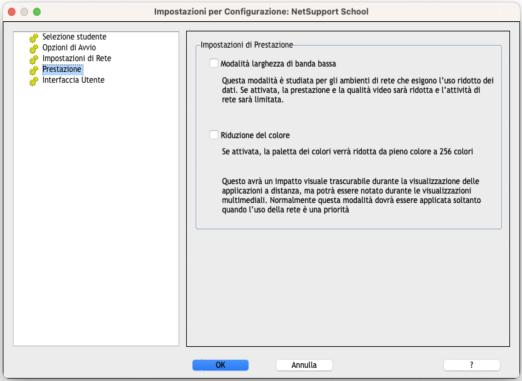Select the Prestazione tree entry
Image resolution: width=522 pixels, height=381 pixels.
[62, 69]
